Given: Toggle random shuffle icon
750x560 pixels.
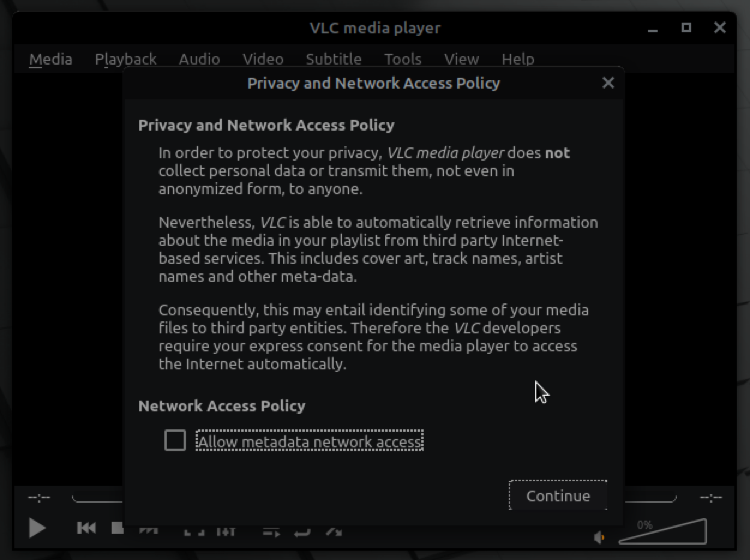Looking at the screenshot, I should point(334,532).
